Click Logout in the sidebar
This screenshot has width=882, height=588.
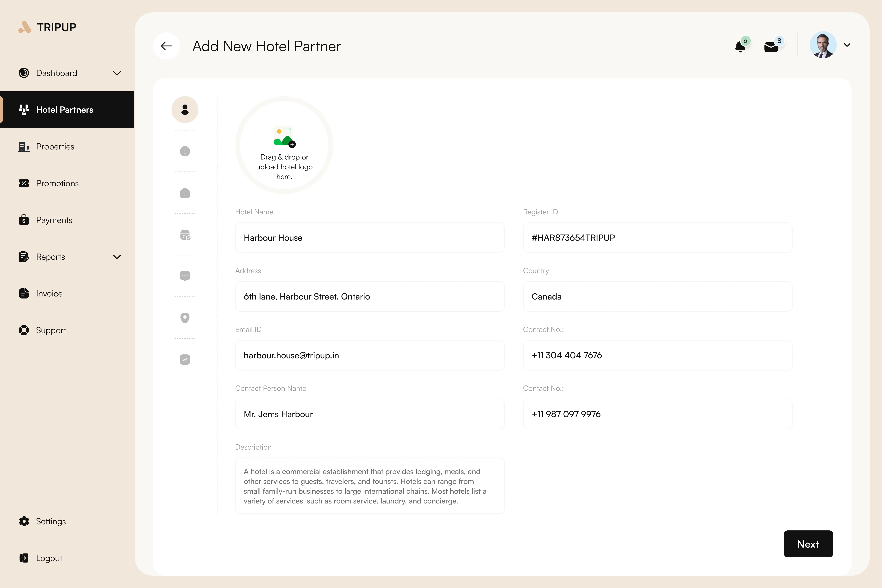(49, 558)
